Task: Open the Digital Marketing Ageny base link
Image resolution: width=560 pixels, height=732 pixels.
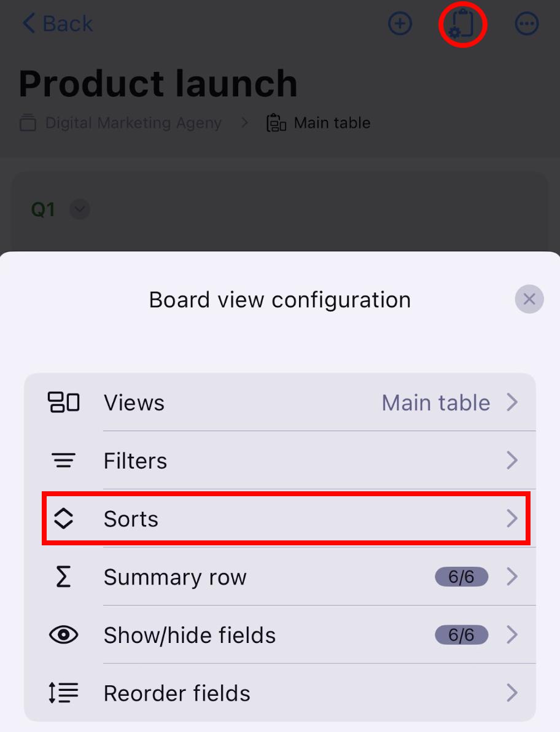Action: [x=133, y=122]
